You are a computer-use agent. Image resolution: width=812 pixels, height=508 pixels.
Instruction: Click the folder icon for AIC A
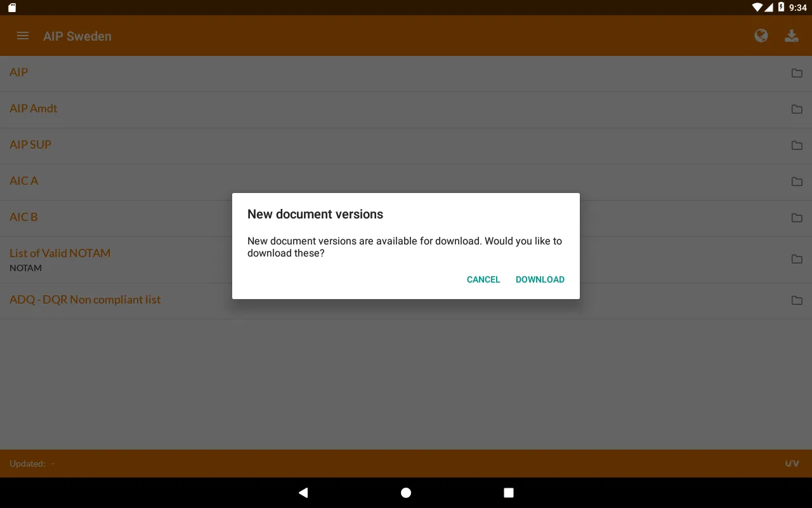[797, 182]
